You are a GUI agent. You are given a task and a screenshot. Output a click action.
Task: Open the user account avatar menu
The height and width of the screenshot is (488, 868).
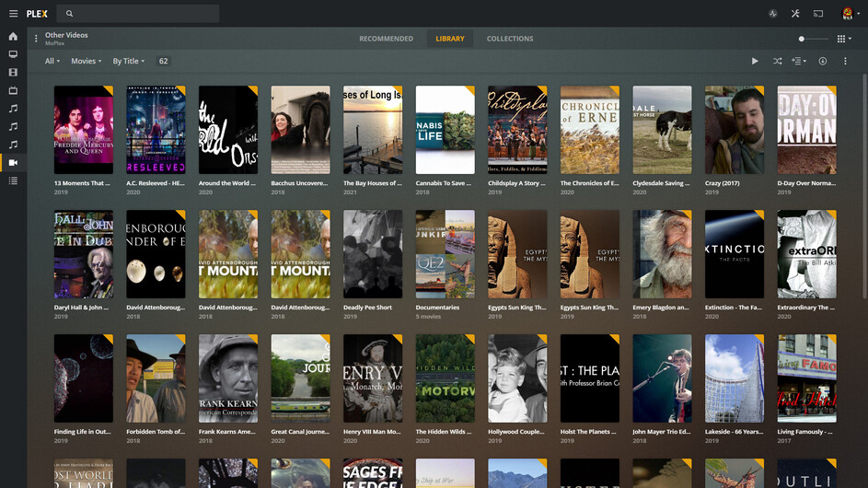pyautogui.click(x=850, y=13)
